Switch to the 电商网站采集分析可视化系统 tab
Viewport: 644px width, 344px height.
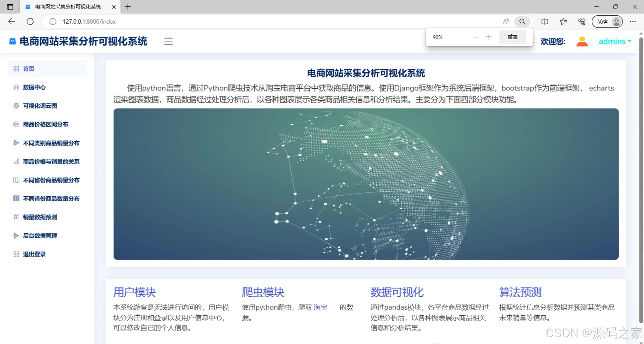[x=67, y=6]
